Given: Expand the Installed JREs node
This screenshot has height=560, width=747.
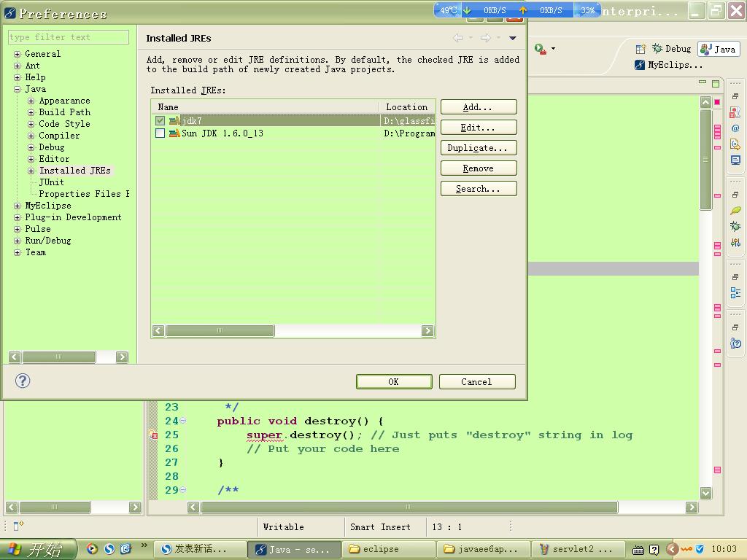Looking at the screenshot, I should pos(31,171).
